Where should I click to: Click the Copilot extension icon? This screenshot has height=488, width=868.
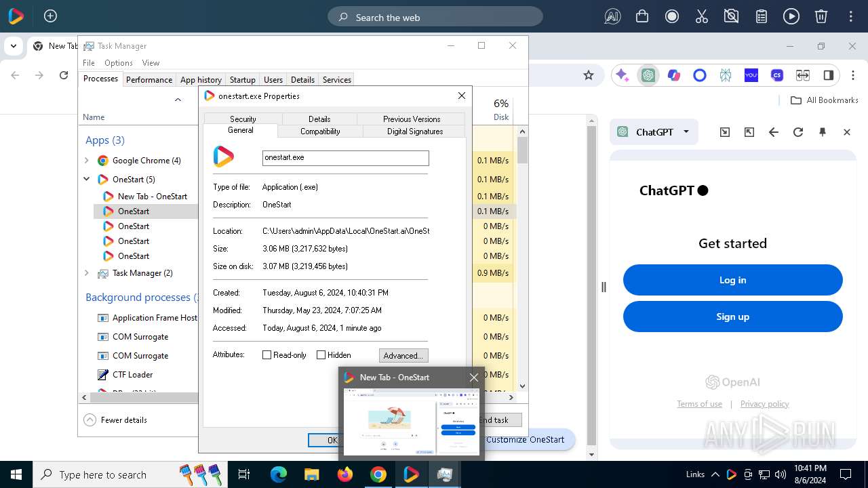coord(674,75)
